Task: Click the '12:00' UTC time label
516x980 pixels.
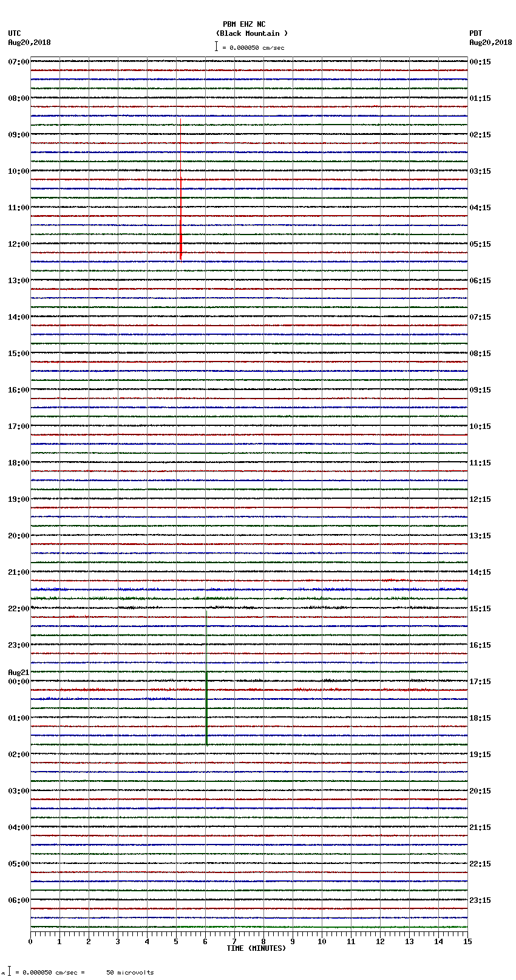Action: click(x=19, y=244)
